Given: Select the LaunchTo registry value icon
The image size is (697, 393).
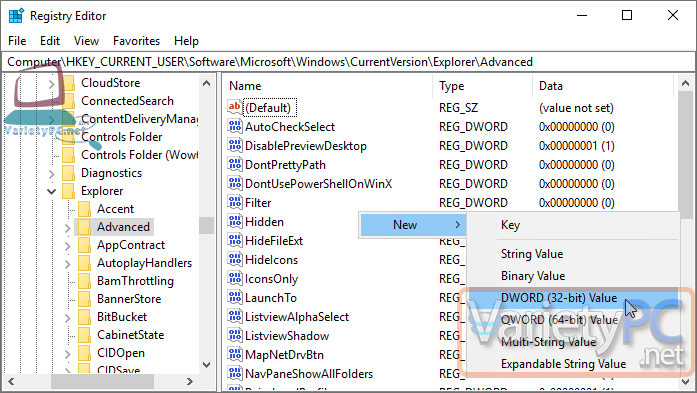Looking at the screenshot, I should (x=235, y=297).
